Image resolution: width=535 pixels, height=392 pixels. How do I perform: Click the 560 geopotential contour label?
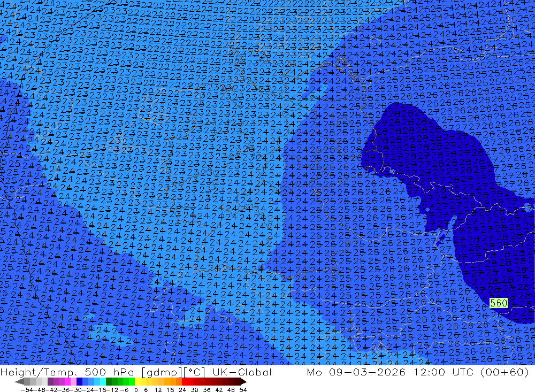click(499, 303)
